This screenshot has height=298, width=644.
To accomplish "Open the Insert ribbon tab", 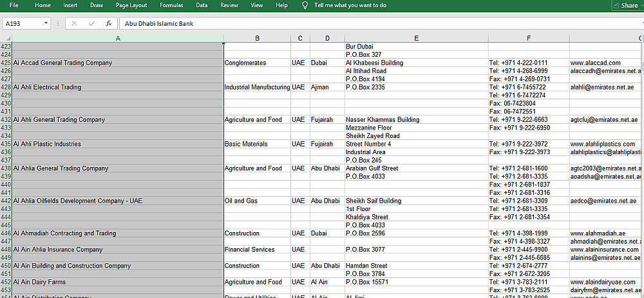I will (x=70, y=5).
